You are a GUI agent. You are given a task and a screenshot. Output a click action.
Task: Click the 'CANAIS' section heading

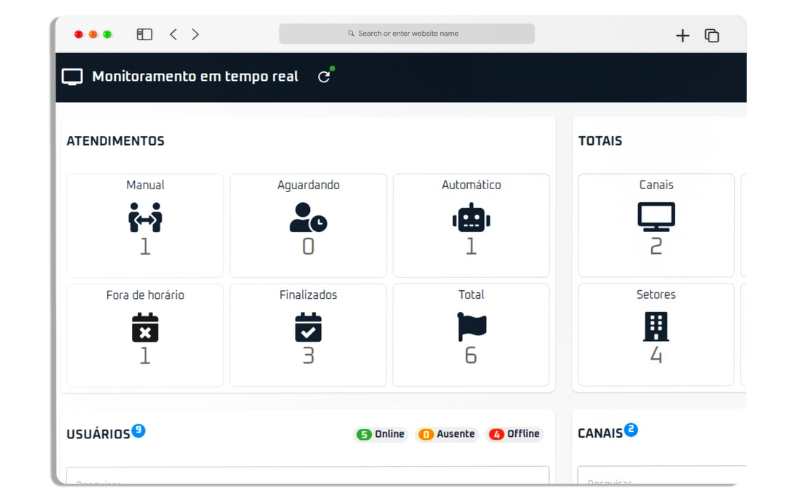pyautogui.click(x=600, y=434)
